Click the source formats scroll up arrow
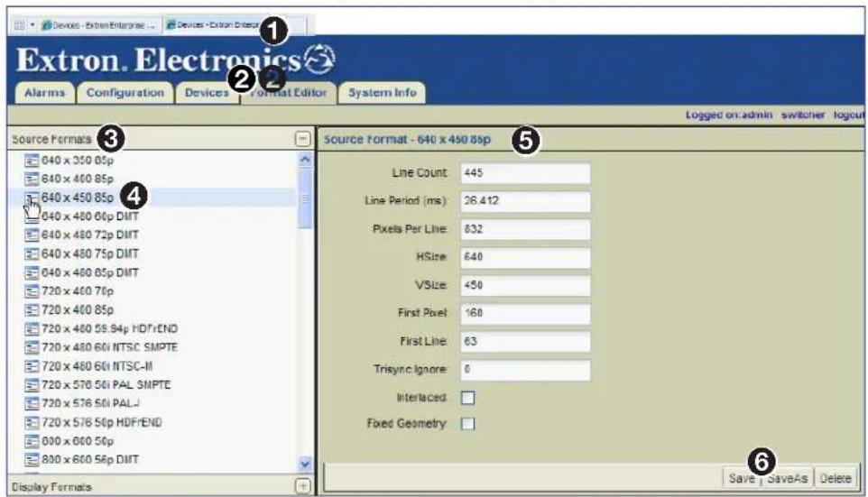This screenshot has height=497, width=868. [x=305, y=160]
